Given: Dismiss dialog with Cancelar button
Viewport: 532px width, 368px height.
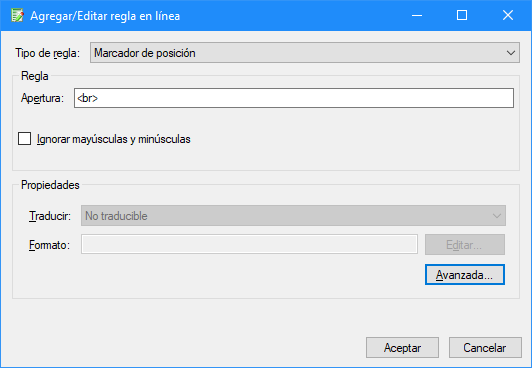Looking at the screenshot, I should tap(485, 347).
